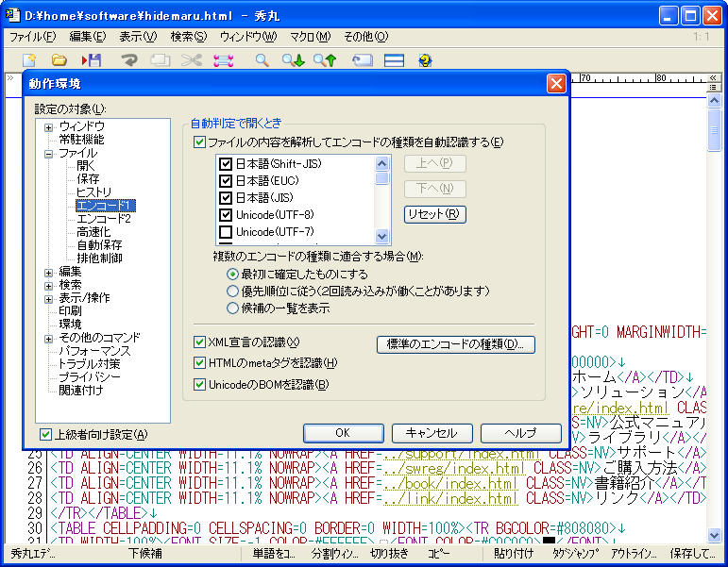Toggle the XML宣言の認識 checkbox

coord(199,342)
